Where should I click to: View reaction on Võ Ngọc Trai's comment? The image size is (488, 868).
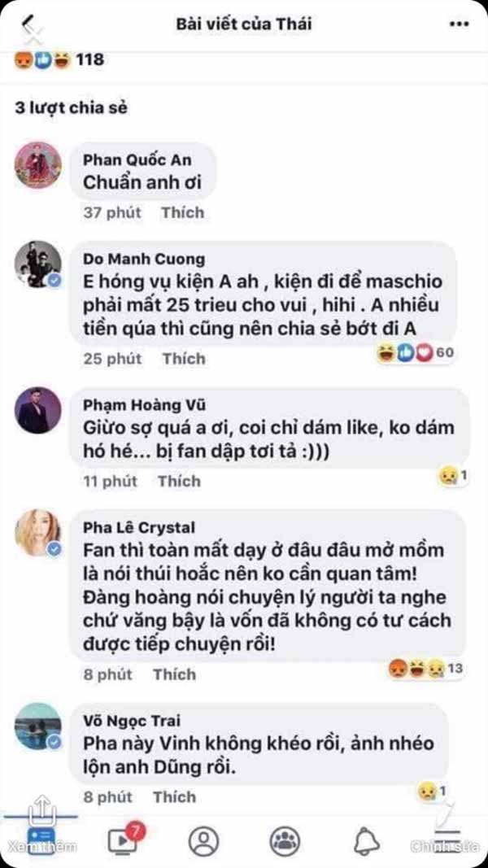(432, 792)
